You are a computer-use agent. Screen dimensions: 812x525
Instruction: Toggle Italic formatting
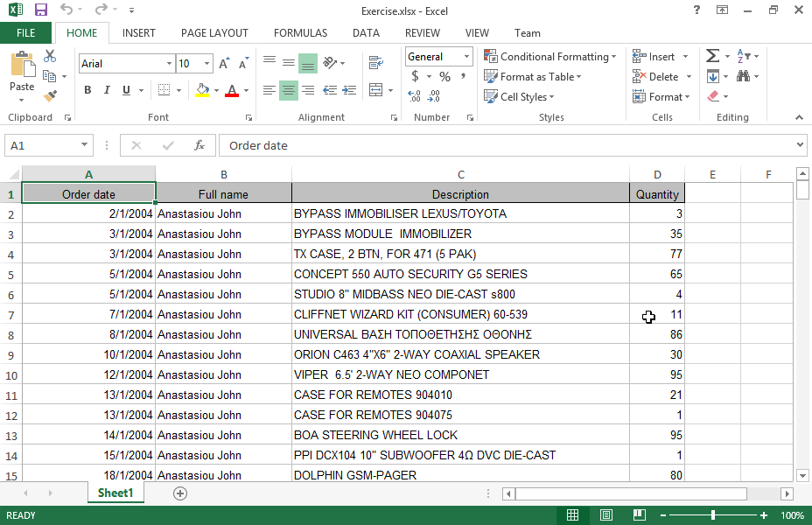tap(107, 90)
